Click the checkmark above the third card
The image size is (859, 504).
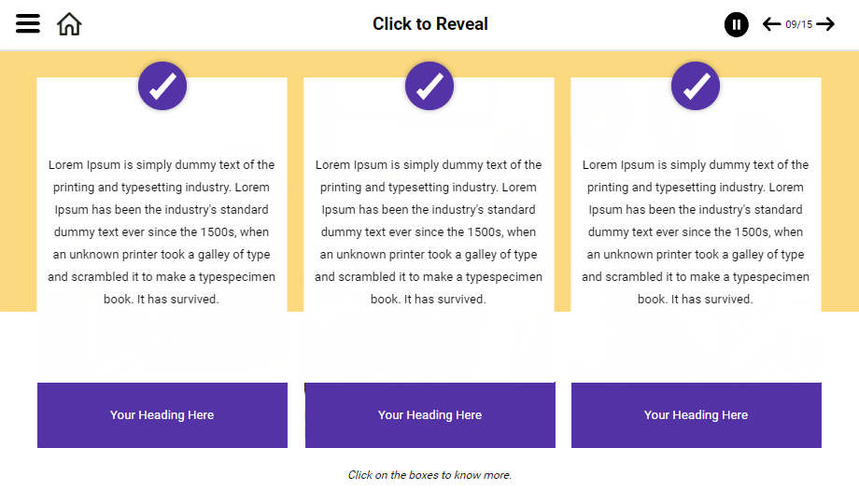[x=696, y=86]
